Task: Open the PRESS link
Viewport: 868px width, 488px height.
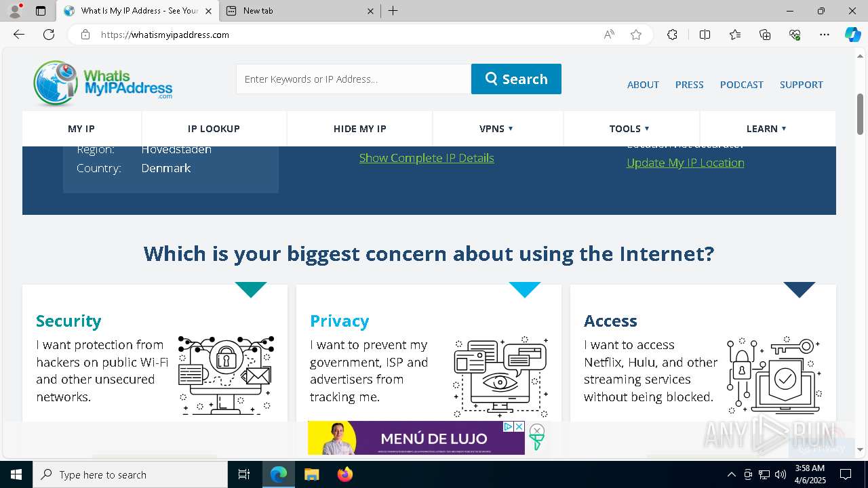Action: point(689,85)
